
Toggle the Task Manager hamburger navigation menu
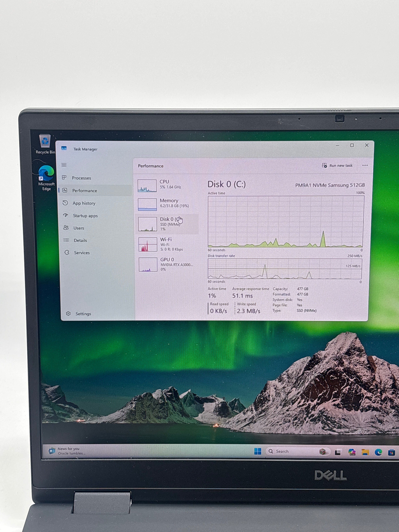click(64, 165)
